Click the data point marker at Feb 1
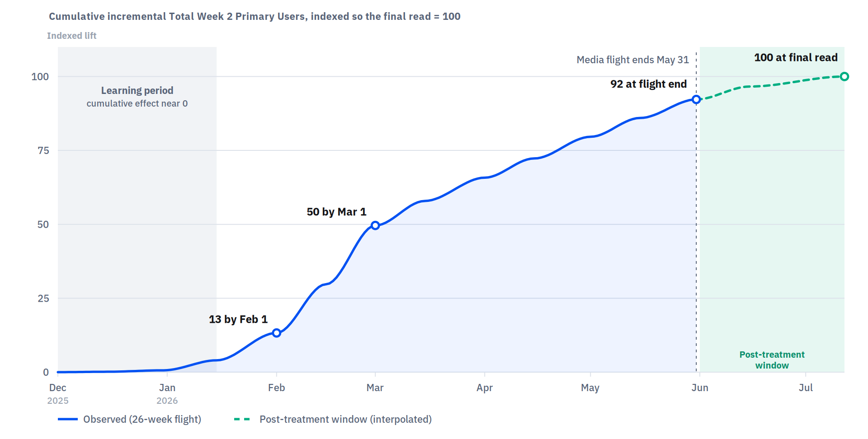The width and height of the screenshot is (868, 439). 277,333
